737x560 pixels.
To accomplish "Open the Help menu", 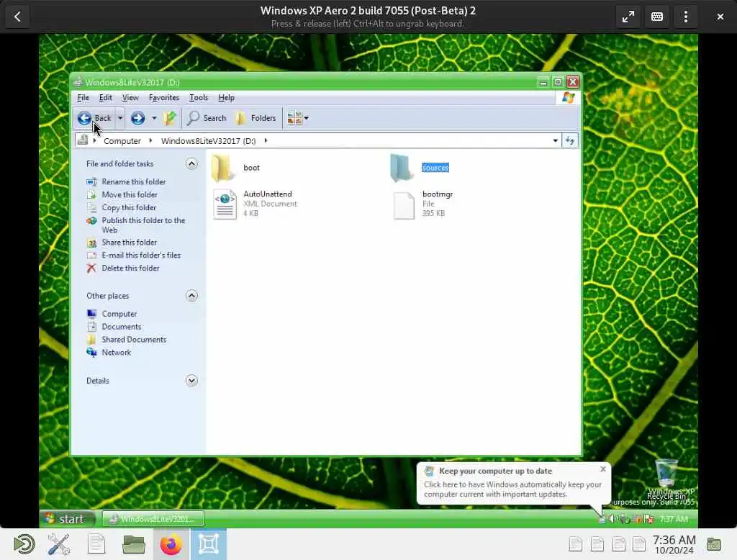I will click(x=226, y=97).
